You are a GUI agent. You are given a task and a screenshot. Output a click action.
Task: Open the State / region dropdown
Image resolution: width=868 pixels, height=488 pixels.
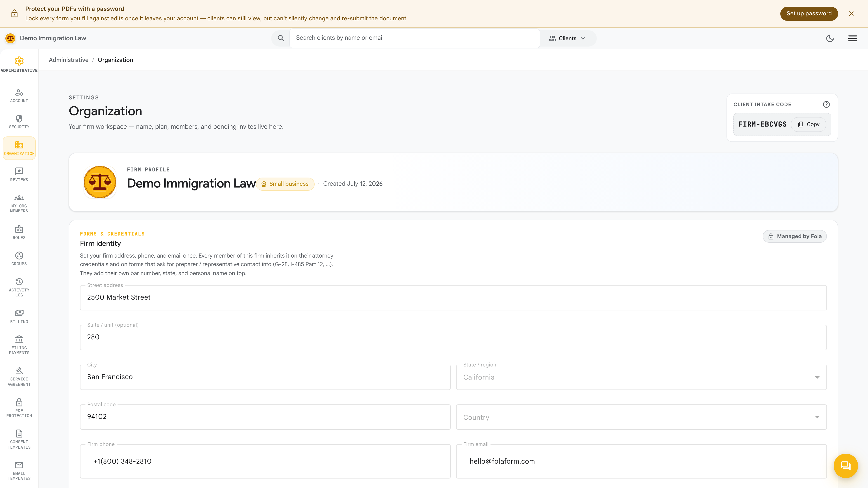pyautogui.click(x=641, y=377)
